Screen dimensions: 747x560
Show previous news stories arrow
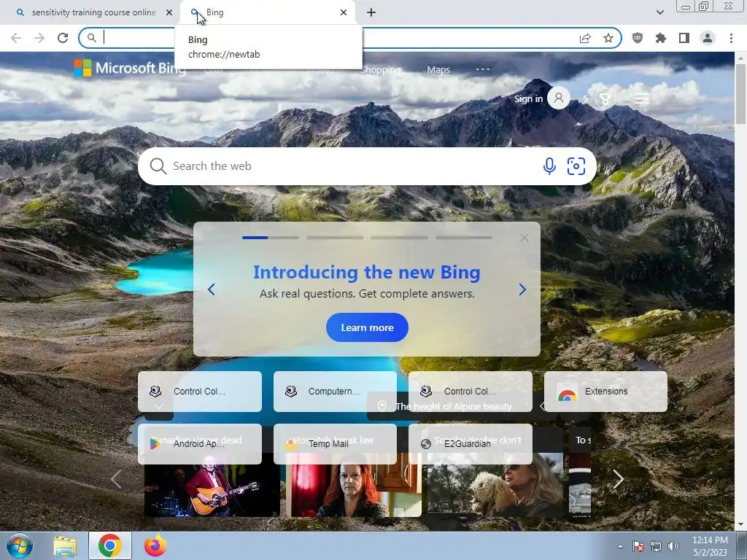tap(116, 479)
